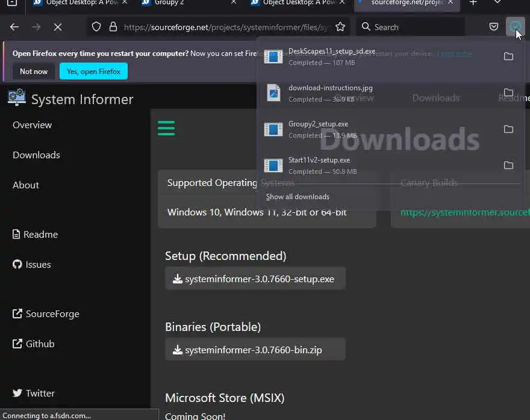The width and height of the screenshot is (530, 420).
Task: Show download-instructions.jpg in folder
Action: [x=508, y=93]
